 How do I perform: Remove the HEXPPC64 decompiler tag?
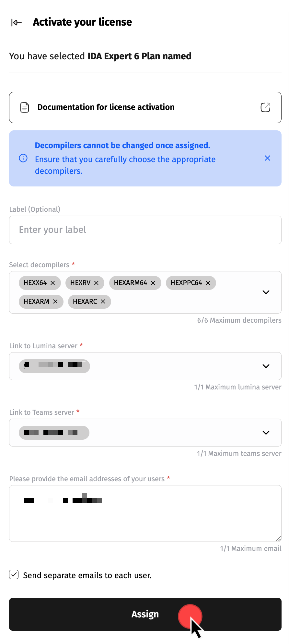click(x=208, y=283)
